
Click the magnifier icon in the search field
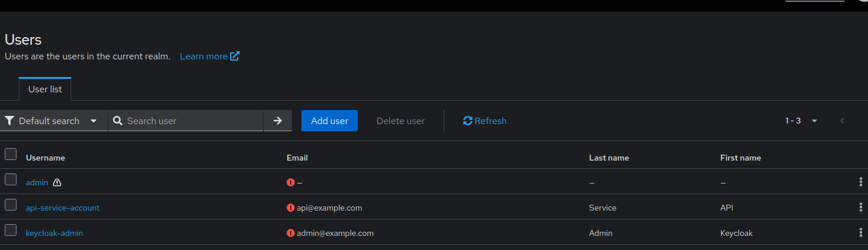[x=118, y=121]
